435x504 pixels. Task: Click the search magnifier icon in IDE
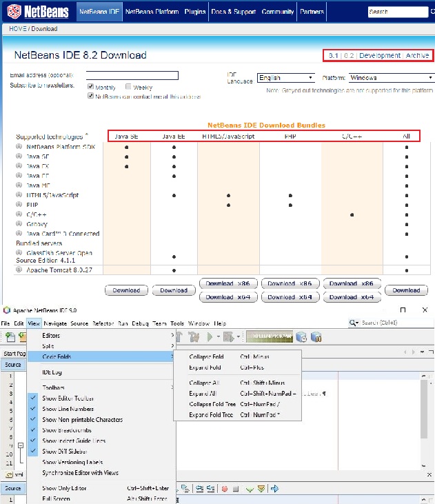[x=352, y=323]
